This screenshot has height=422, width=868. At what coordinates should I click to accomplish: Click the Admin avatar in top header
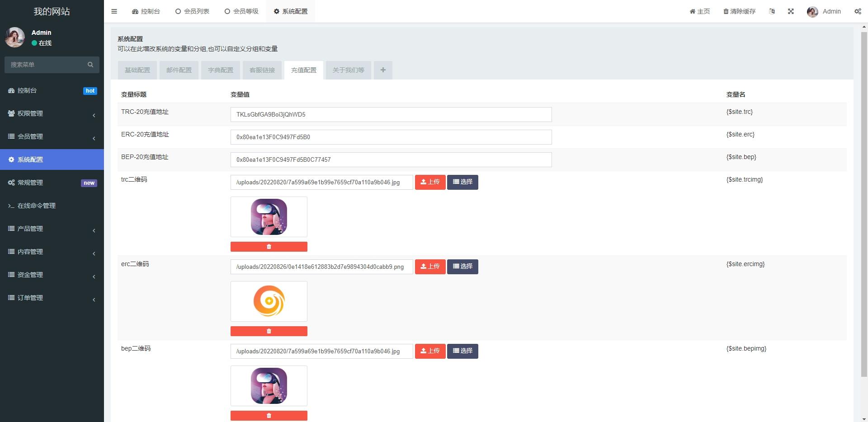click(812, 12)
